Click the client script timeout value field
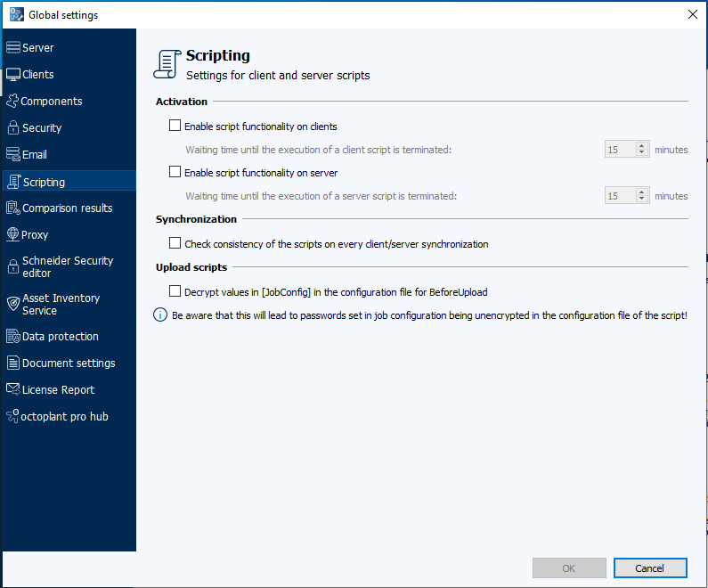This screenshot has height=588, width=708. [x=621, y=150]
